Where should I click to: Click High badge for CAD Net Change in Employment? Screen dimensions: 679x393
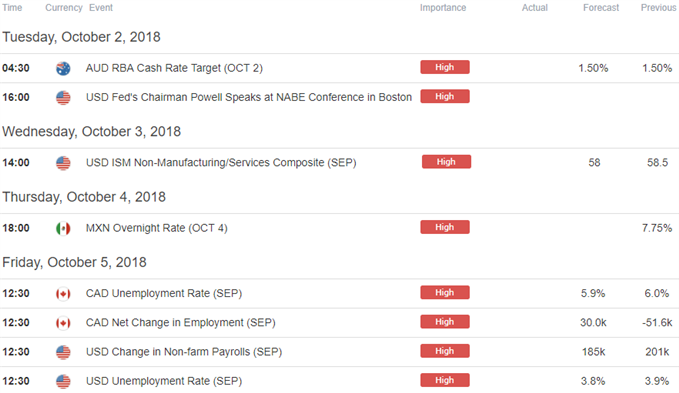point(445,322)
